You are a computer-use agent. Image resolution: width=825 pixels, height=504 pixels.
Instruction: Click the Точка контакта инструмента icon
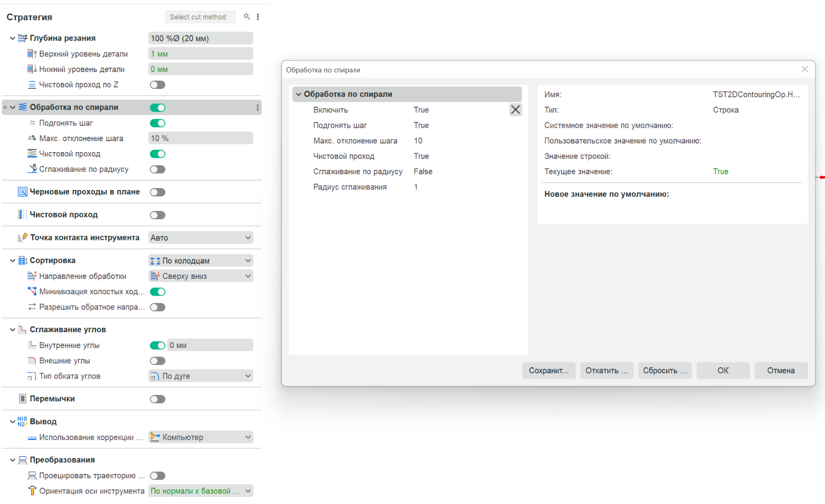tap(23, 237)
